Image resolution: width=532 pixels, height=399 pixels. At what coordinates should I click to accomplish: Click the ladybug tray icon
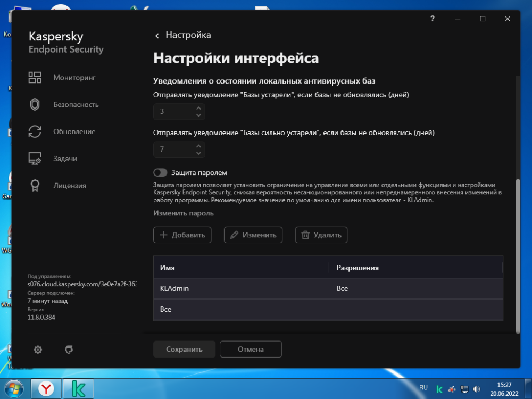pyautogui.click(x=452, y=389)
